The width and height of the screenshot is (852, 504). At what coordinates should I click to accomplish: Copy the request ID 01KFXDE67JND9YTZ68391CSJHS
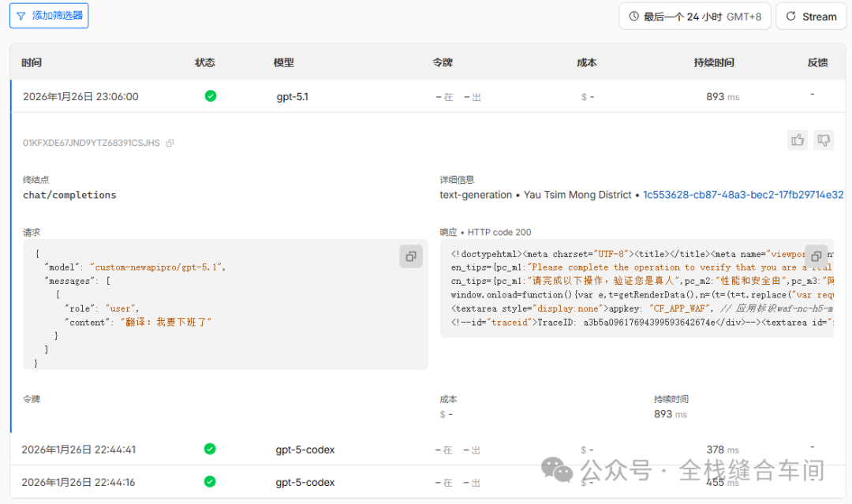170,144
